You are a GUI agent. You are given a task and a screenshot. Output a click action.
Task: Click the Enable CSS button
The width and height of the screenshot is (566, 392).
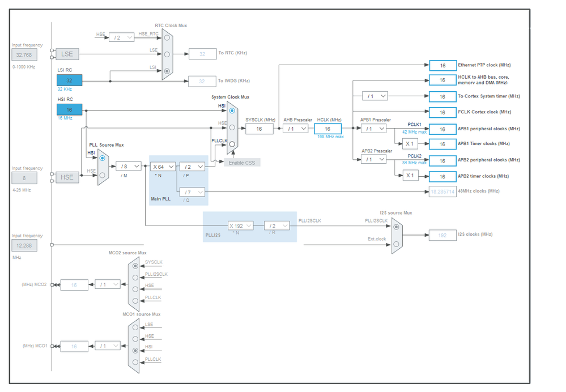coord(242,163)
